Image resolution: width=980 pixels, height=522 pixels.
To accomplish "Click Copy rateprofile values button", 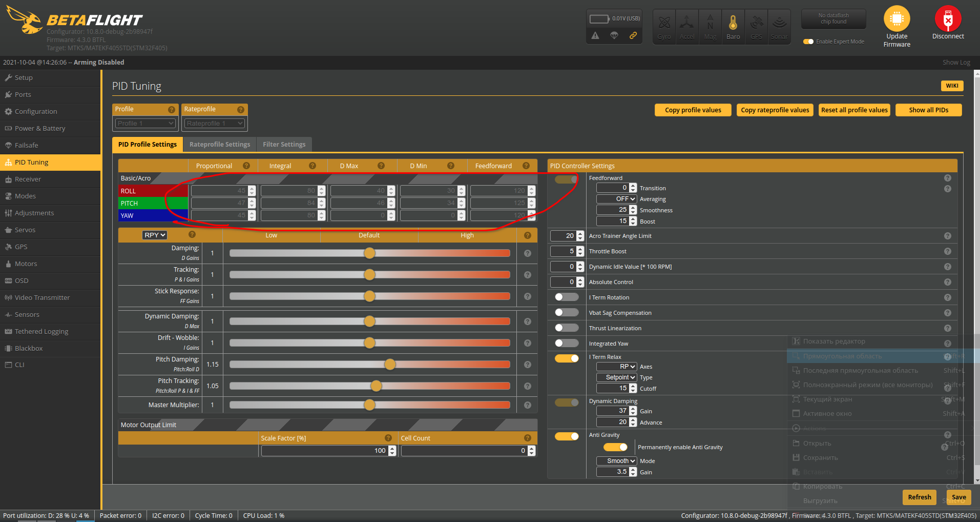I will tap(775, 110).
